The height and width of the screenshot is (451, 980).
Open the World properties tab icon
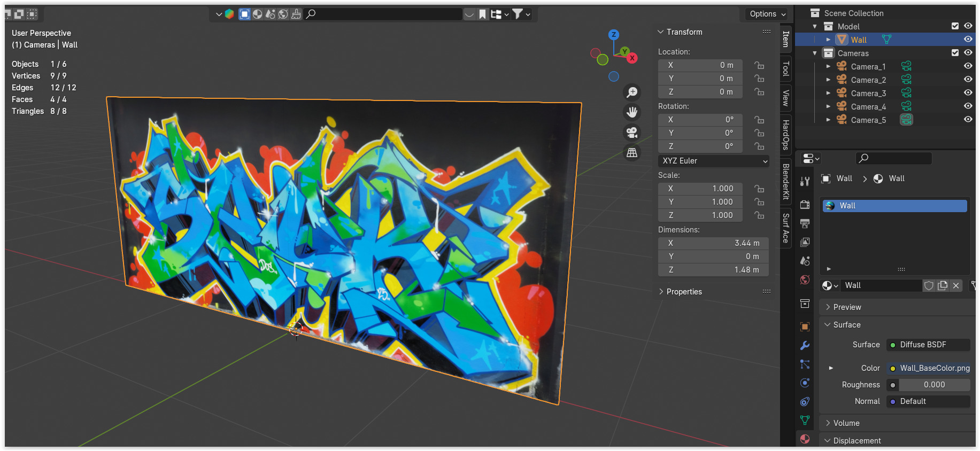click(805, 279)
